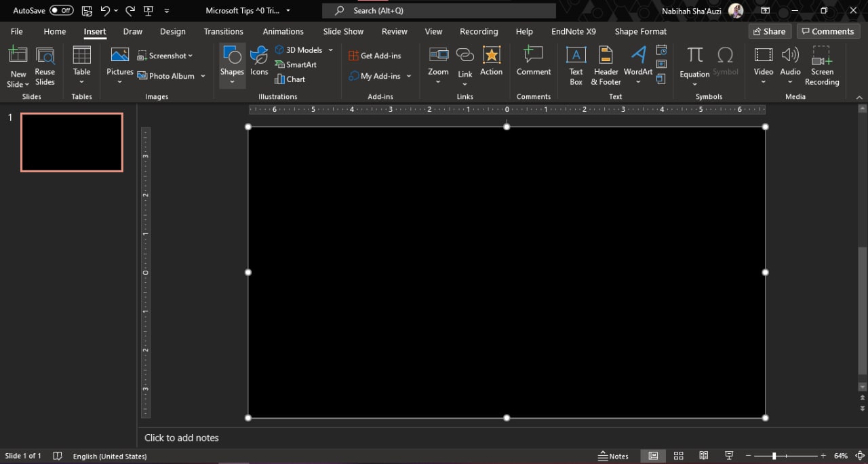Open the Review tab
The image size is (868, 464).
(395, 31)
